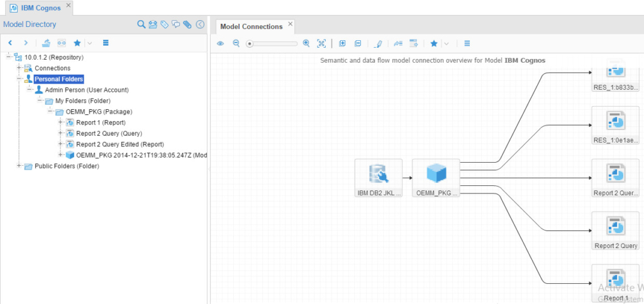The height and width of the screenshot is (304, 644).
Task: Select the IBM DB2 JKL diagram node
Action: pos(378,178)
